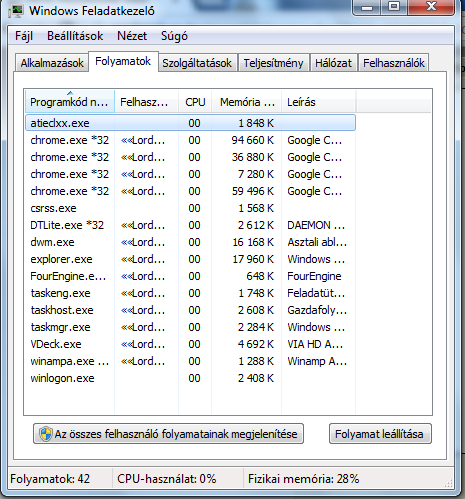The height and width of the screenshot is (499, 465).
Task: Close the Task Manager window
Action: click(431, 7)
